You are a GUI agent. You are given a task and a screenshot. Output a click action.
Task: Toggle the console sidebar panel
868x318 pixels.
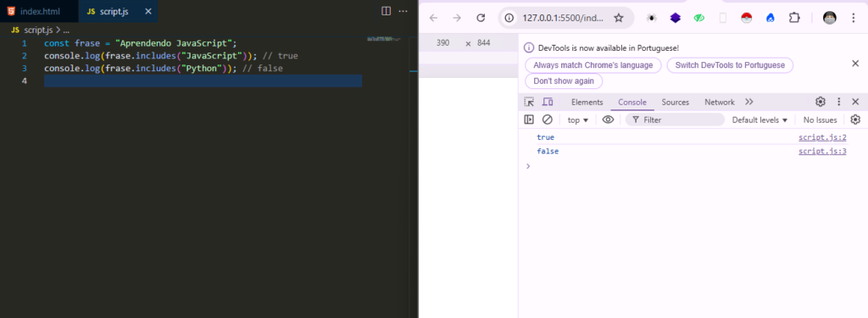[x=529, y=120]
